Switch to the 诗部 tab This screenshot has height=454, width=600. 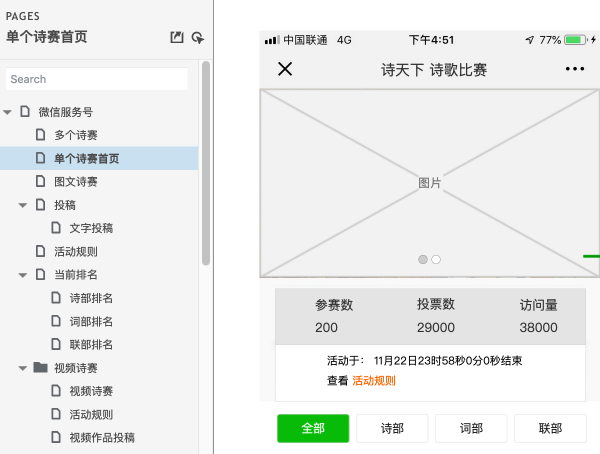[392, 428]
